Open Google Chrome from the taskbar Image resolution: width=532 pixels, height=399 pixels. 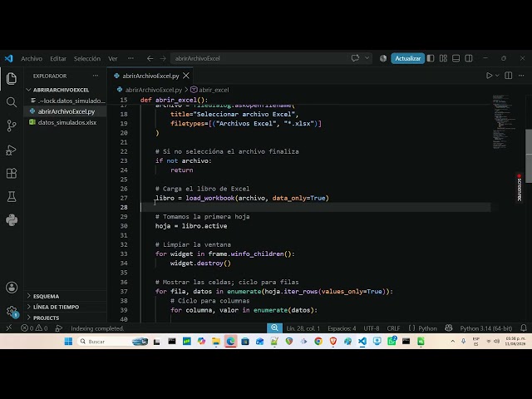point(318,342)
